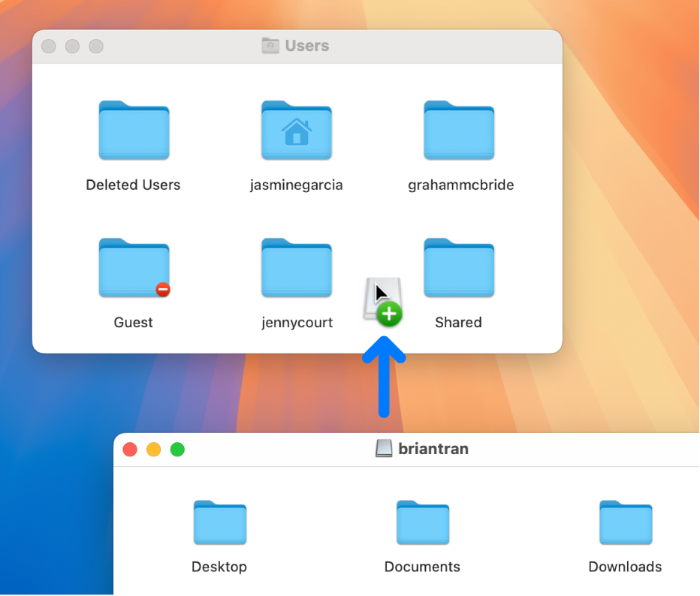Viewport: 700px width, 596px height.
Task: Click the folder proxy icon beside Users title
Action: 270,46
